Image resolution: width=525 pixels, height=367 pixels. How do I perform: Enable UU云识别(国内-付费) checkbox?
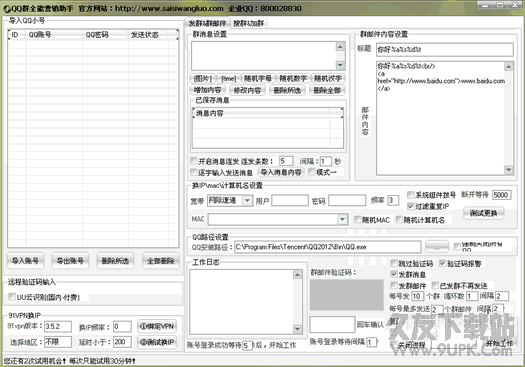[x=12, y=297]
